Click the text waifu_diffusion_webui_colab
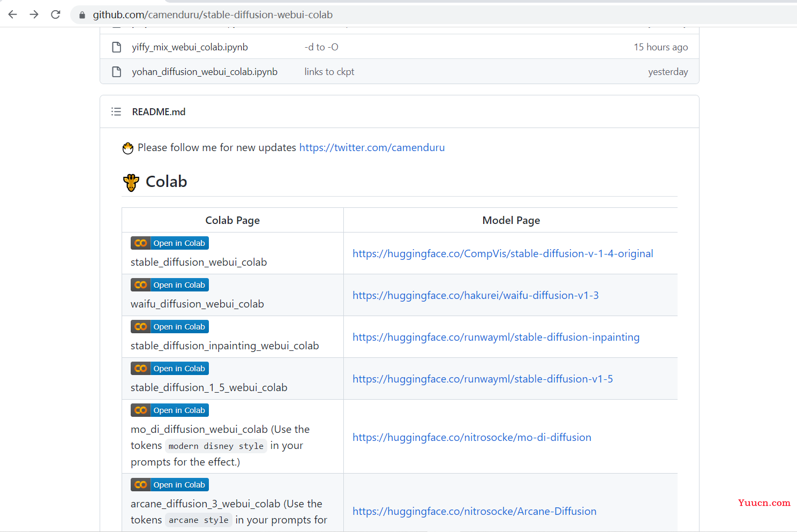 pos(197,304)
